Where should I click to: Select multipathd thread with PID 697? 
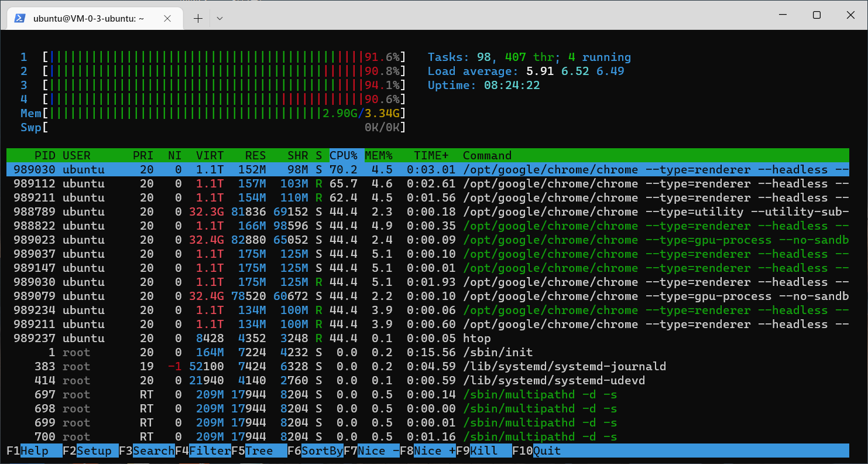[x=428, y=394]
